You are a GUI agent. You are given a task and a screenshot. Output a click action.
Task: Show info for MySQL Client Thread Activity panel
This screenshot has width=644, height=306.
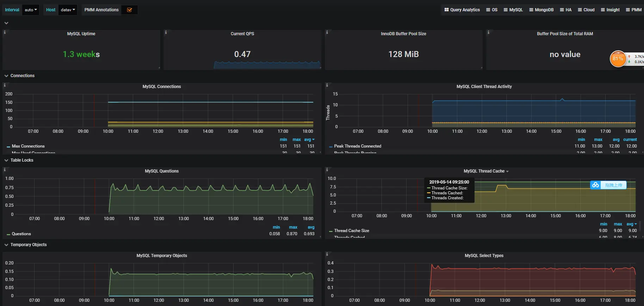point(327,85)
